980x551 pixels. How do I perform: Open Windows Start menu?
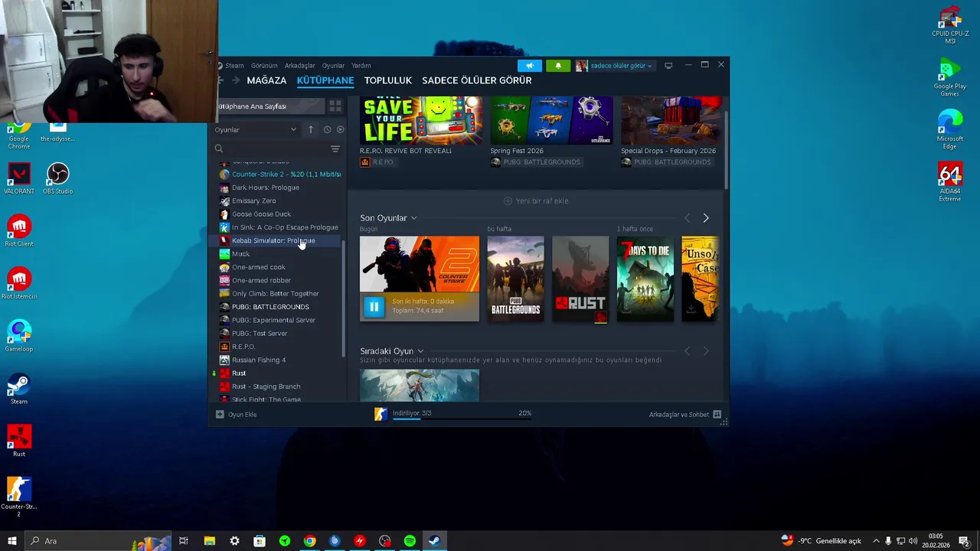(11, 541)
